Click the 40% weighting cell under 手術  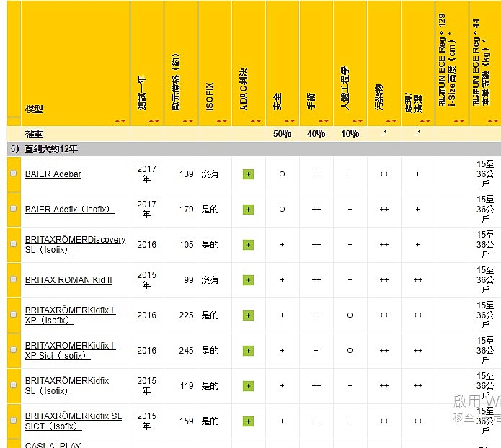click(316, 133)
